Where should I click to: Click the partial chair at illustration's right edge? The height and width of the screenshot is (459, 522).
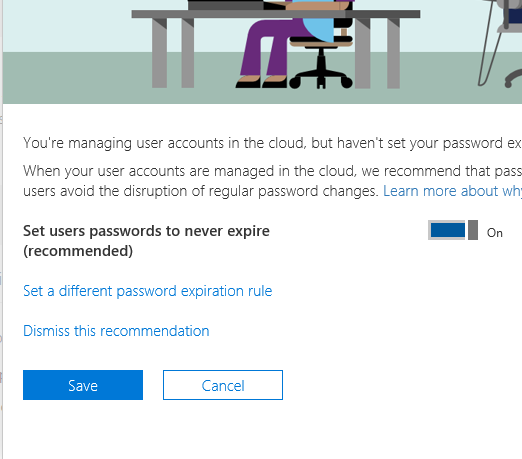pyautogui.click(x=500, y=43)
